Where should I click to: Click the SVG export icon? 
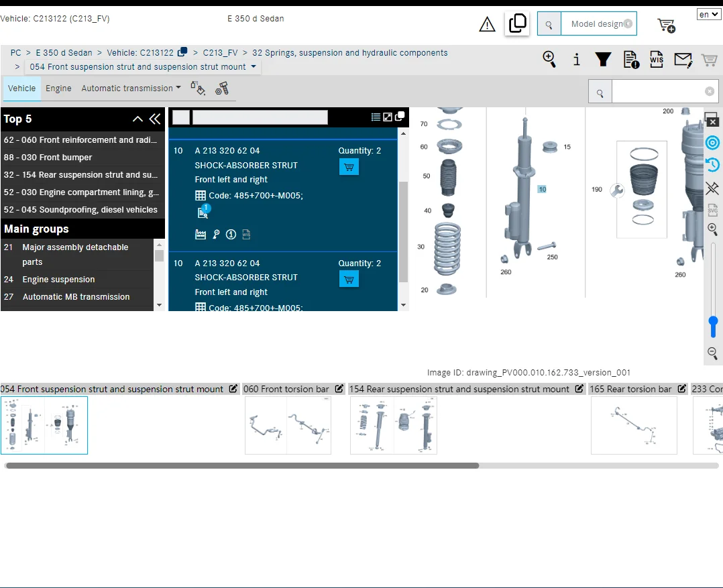pos(712,210)
